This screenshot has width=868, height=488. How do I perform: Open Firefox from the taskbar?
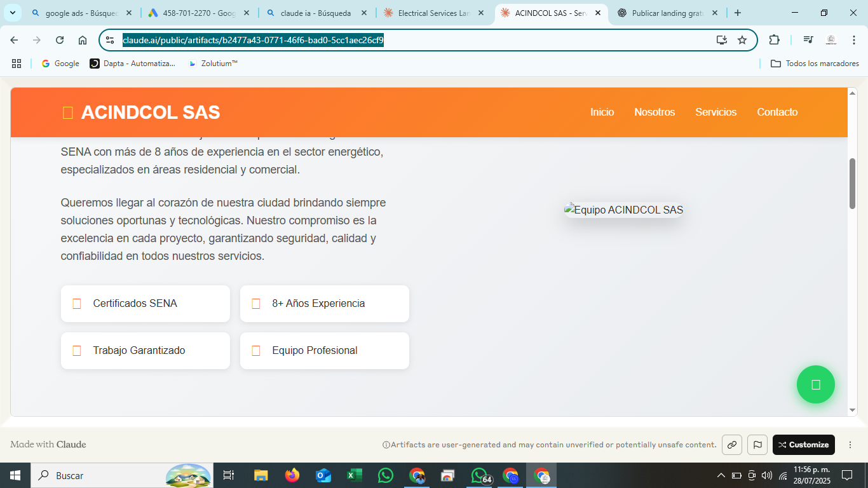(292, 475)
